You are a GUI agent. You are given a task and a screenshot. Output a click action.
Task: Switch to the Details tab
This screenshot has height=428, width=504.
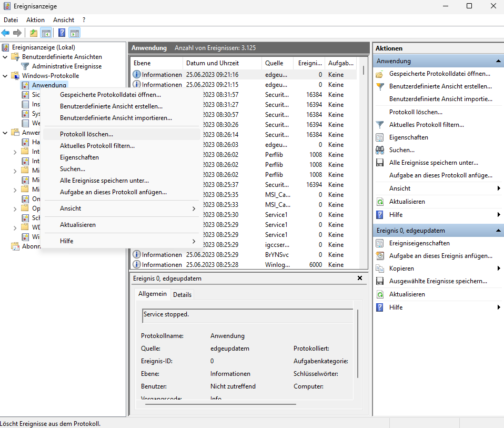182,295
